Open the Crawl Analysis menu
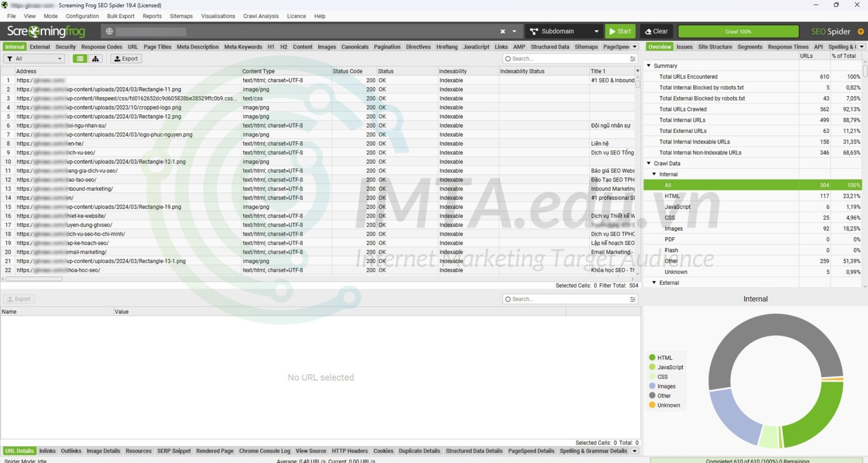Viewport: 868px width, 463px height. click(261, 16)
